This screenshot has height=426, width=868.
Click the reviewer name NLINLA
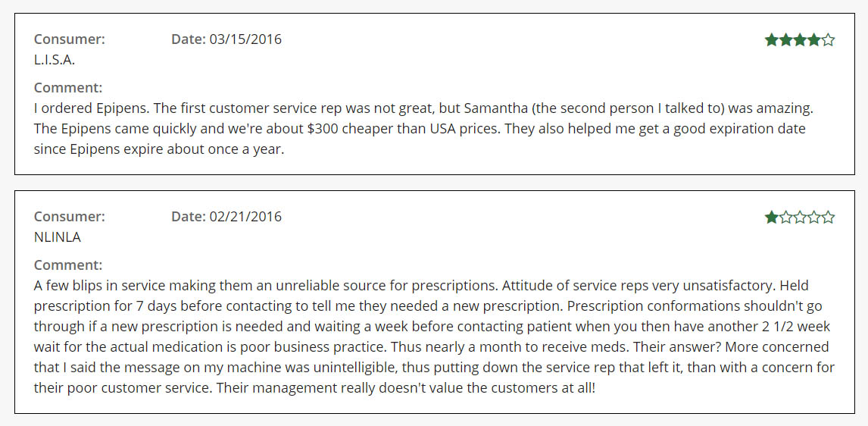(58, 237)
